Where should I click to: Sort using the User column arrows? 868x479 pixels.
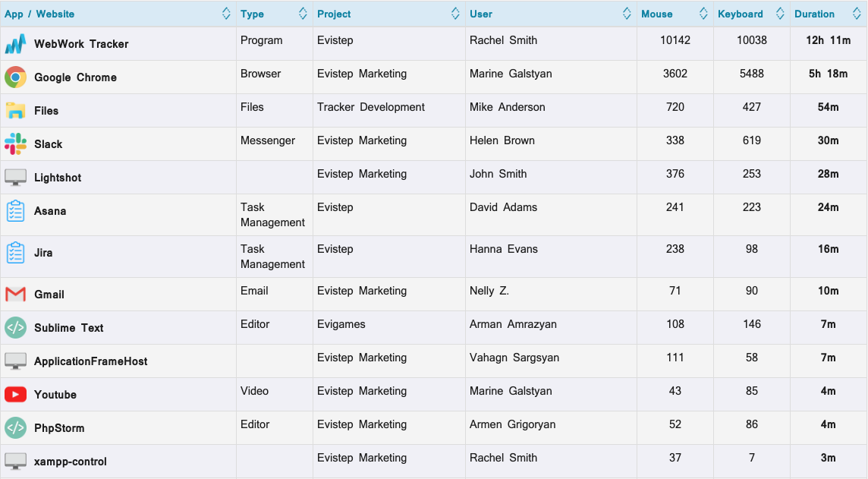[627, 14]
